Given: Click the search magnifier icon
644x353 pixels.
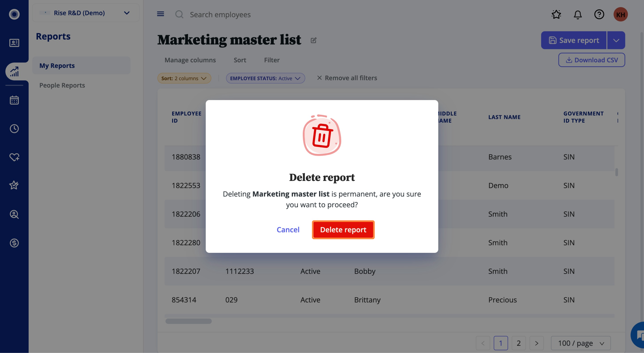Looking at the screenshot, I should point(179,14).
